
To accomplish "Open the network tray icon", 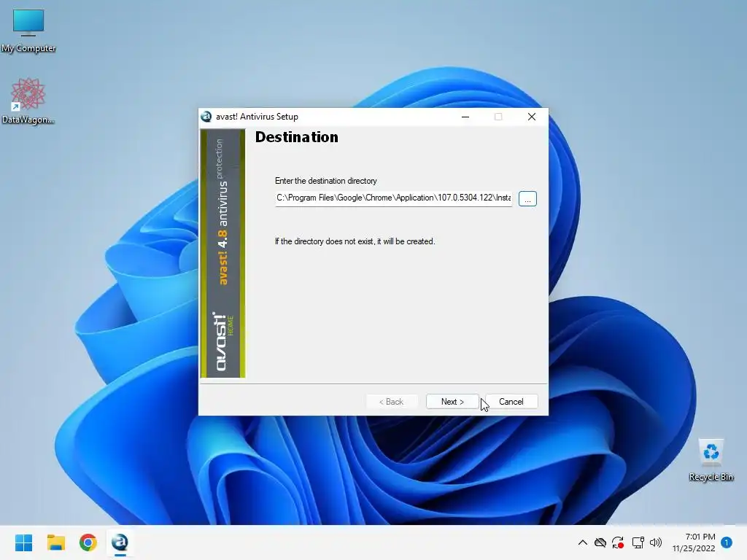I will pyautogui.click(x=638, y=542).
